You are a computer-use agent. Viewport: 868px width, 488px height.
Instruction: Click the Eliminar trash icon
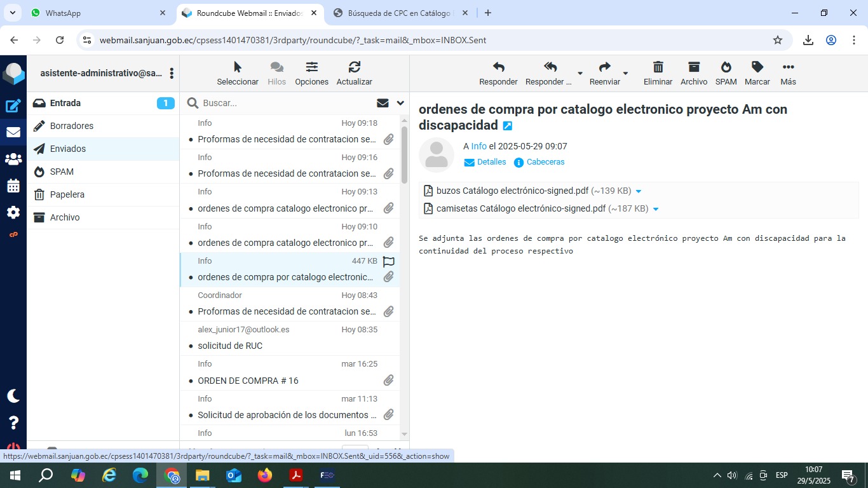[x=658, y=67]
